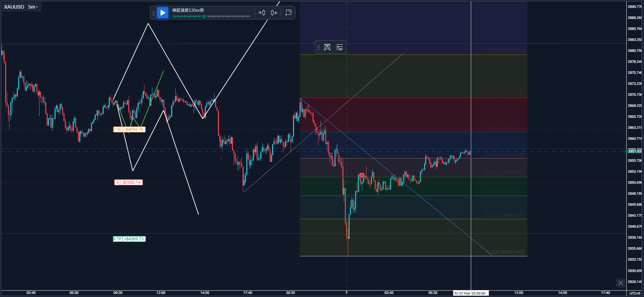The width and height of the screenshot is (644, 297).
Task: Click the Fibonacci settings lines icon
Action: click(340, 47)
